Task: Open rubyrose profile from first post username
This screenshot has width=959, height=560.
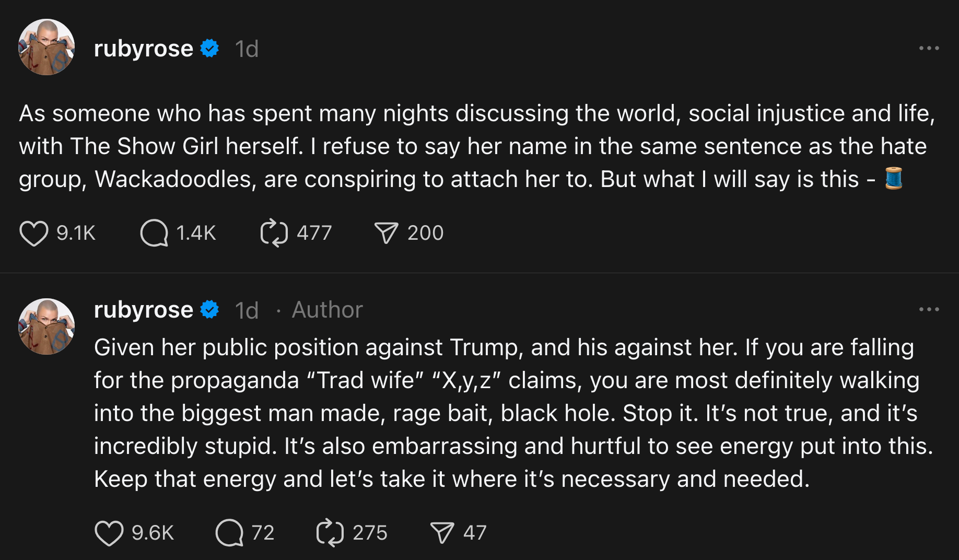Action: [143, 49]
